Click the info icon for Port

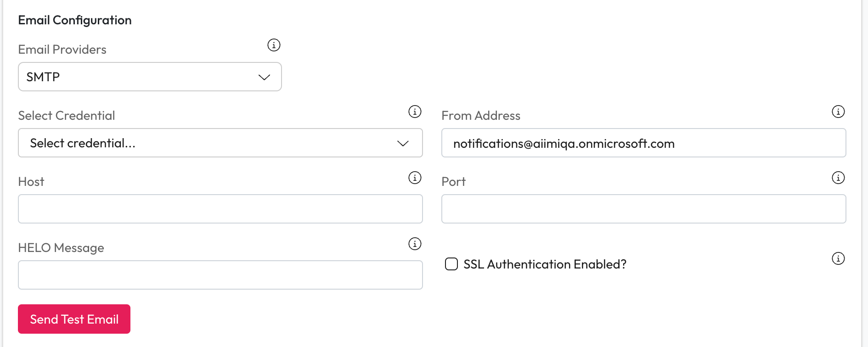click(838, 178)
